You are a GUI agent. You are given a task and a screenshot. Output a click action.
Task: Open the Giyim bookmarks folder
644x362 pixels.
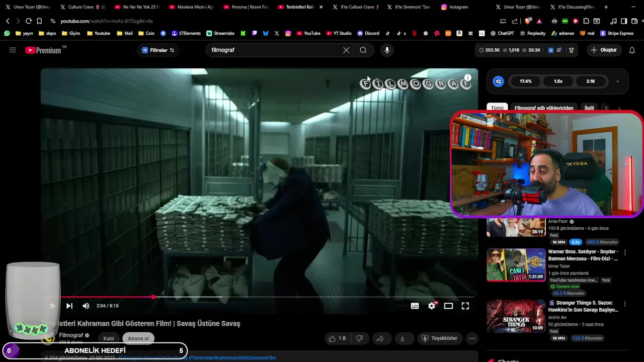pos(71,33)
